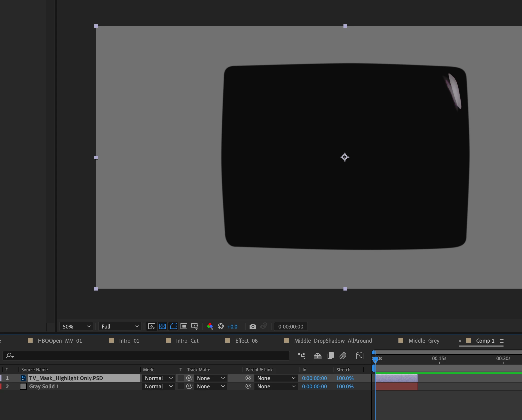
Task: Open grid and guide options icon
Action: pyautogui.click(x=195, y=326)
